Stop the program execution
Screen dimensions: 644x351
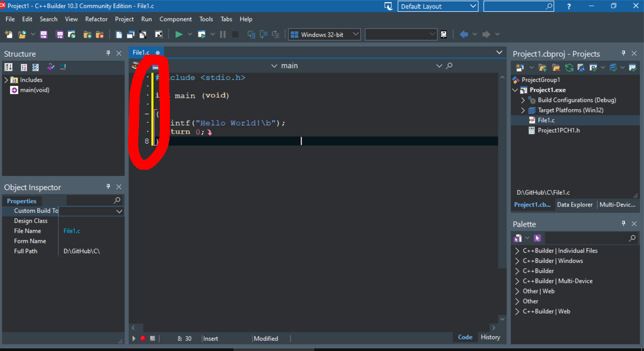coord(235,34)
